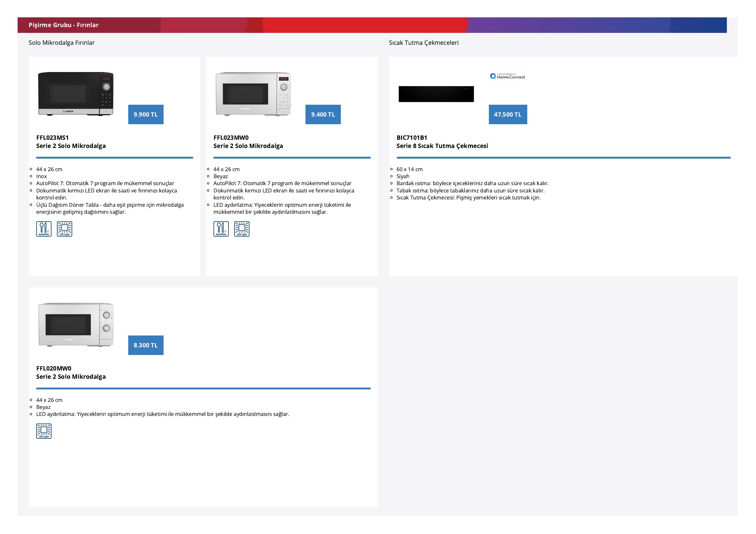
Task: Click the LED aydınlatma line under FFL020MW0
Action: pyautogui.click(x=163, y=414)
